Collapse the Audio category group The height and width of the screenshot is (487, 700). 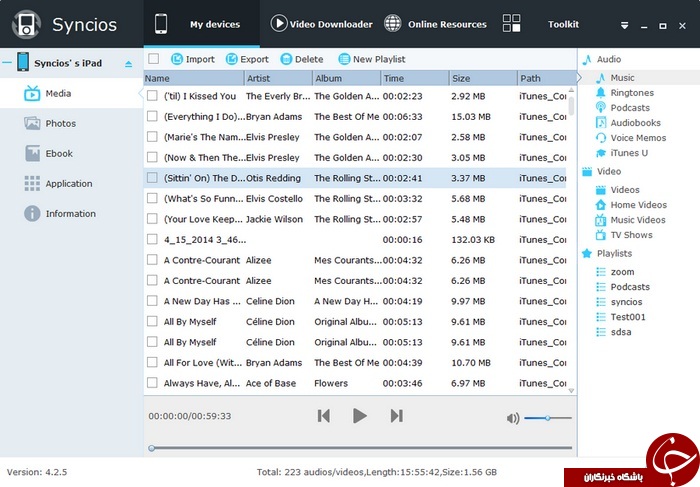point(602,59)
